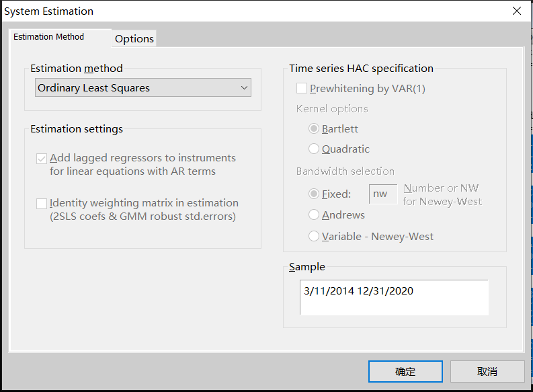This screenshot has height=392, width=533.
Task: Click the Estimation method label
Action: pyautogui.click(x=77, y=69)
